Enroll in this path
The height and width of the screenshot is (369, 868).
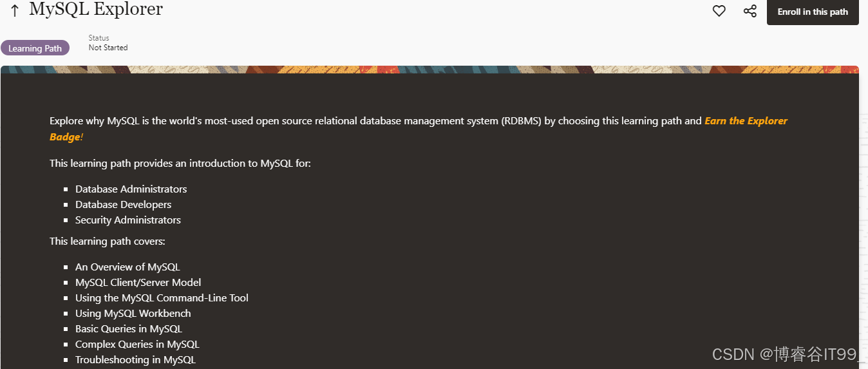[x=813, y=12]
